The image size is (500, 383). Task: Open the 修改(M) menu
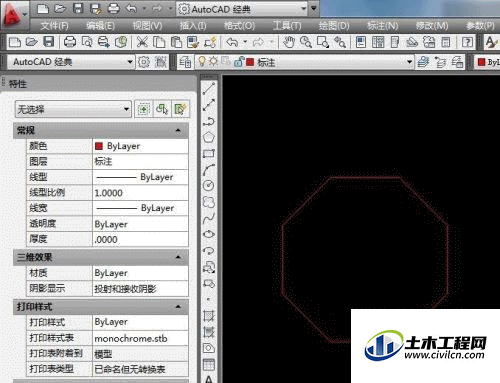[x=432, y=26]
